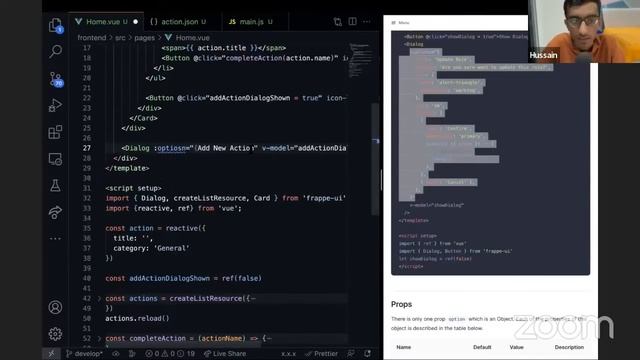Click the '</template>' closing tag line
The height and width of the screenshot is (360, 640).
coord(127,168)
